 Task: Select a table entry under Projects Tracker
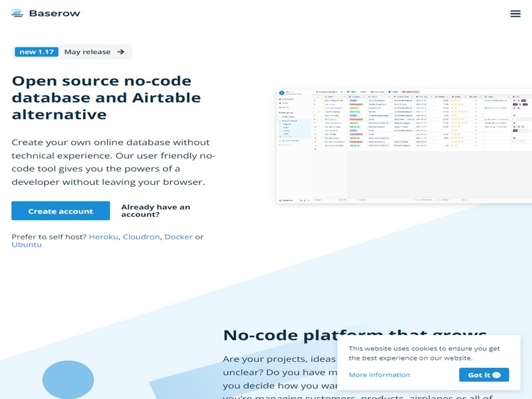point(288,124)
